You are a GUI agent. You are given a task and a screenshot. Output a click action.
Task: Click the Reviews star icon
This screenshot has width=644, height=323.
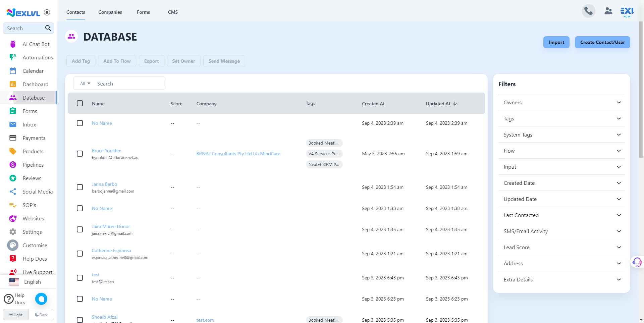click(13, 178)
